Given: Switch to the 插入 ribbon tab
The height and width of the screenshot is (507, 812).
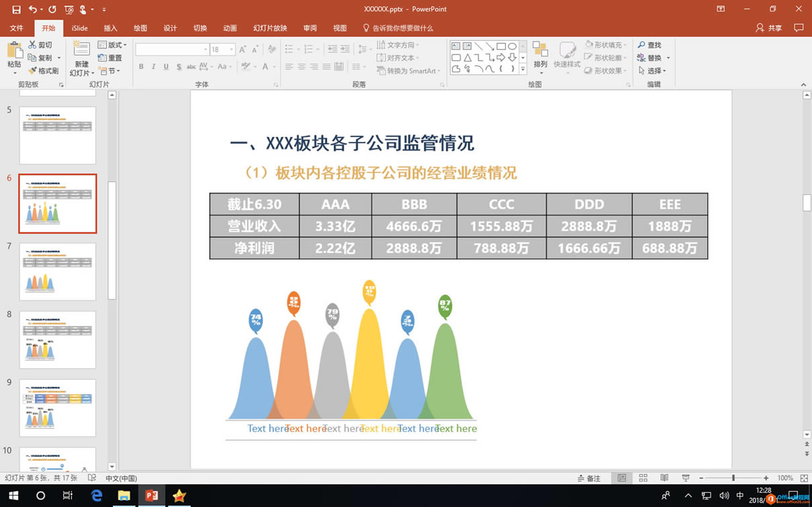Looking at the screenshot, I should (x=109, y=28).
